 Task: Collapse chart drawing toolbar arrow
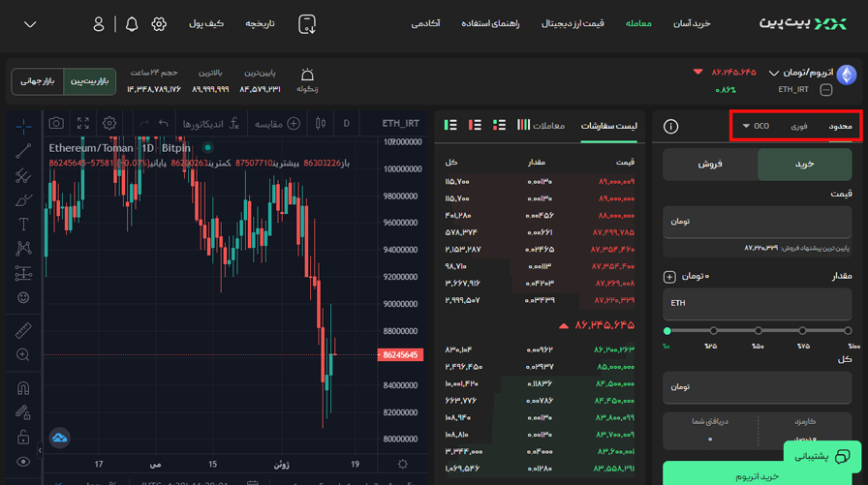coord(40,451)
